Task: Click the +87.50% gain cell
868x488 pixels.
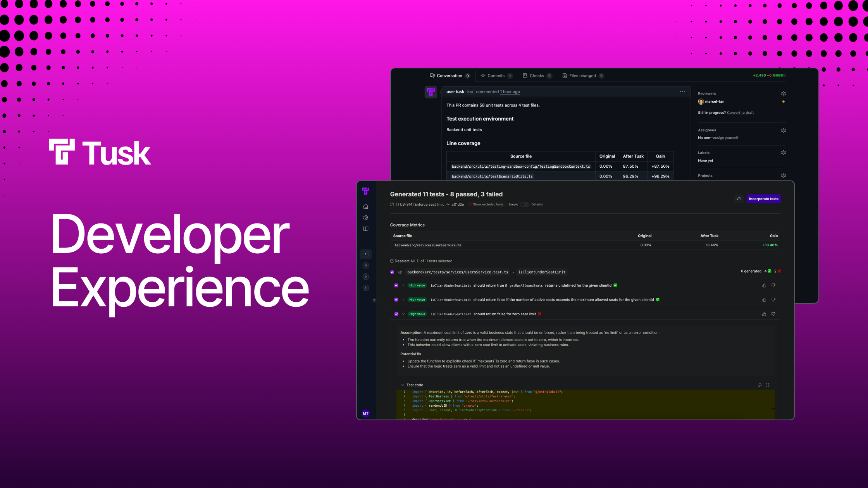Action: click(x=660, y=167)
